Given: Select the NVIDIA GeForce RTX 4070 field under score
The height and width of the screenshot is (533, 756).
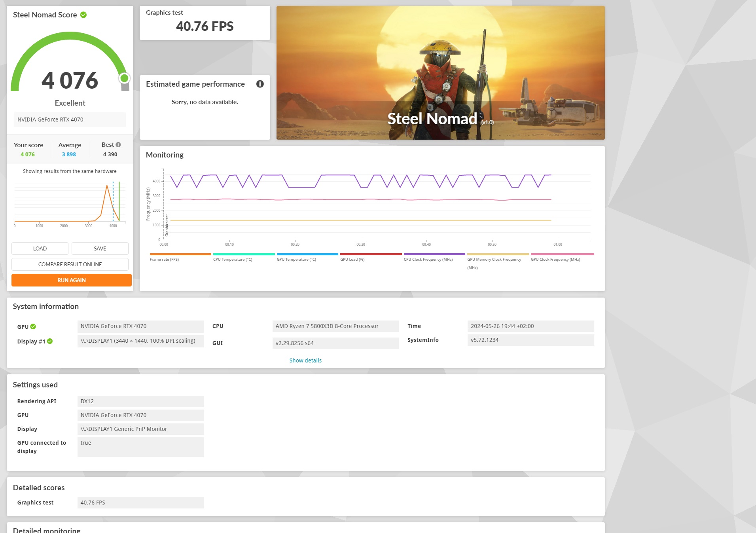Looking at the screenshot, I should pos(70,119).
